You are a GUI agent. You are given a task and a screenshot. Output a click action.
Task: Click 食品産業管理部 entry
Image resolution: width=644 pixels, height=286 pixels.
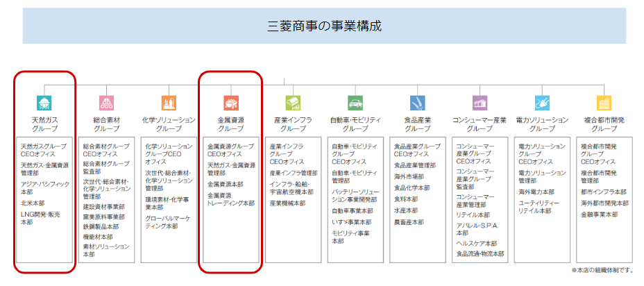pyautogui.click(x=415, y=165)
